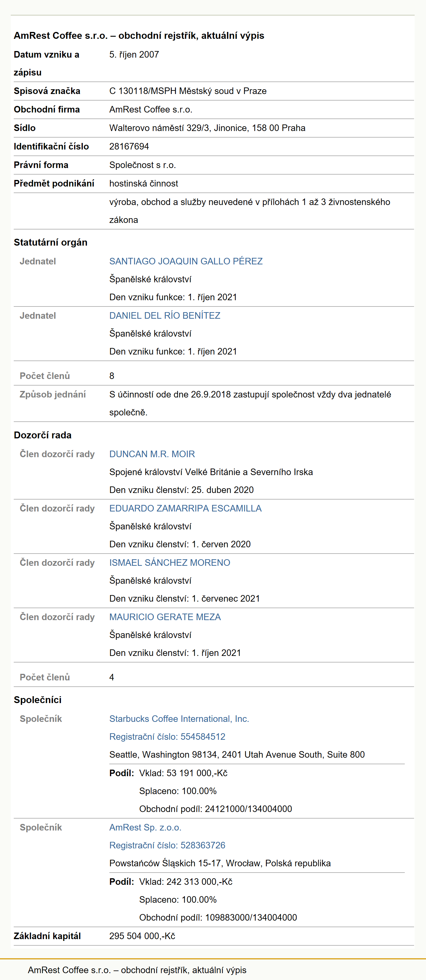
Task: Open EDUARDO ZAMARRIPA ESCAMILLA profile link
Action: (186, 509)
